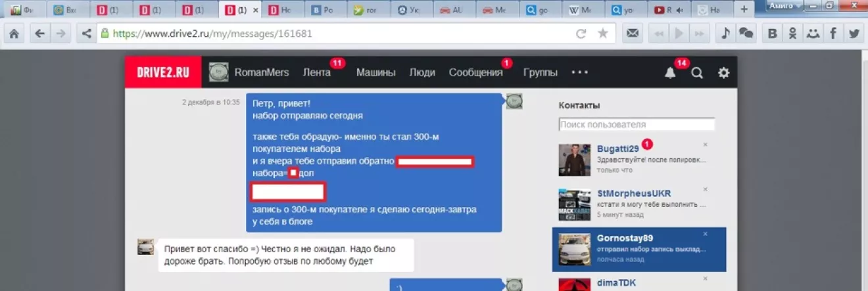
Task: Click '5 минут назад' under StMorpheusUKR
Action: pos(619,215)
